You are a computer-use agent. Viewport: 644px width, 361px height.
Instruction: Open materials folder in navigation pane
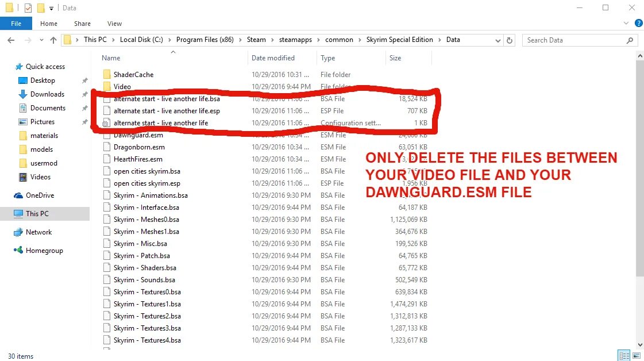coord(44,136)
